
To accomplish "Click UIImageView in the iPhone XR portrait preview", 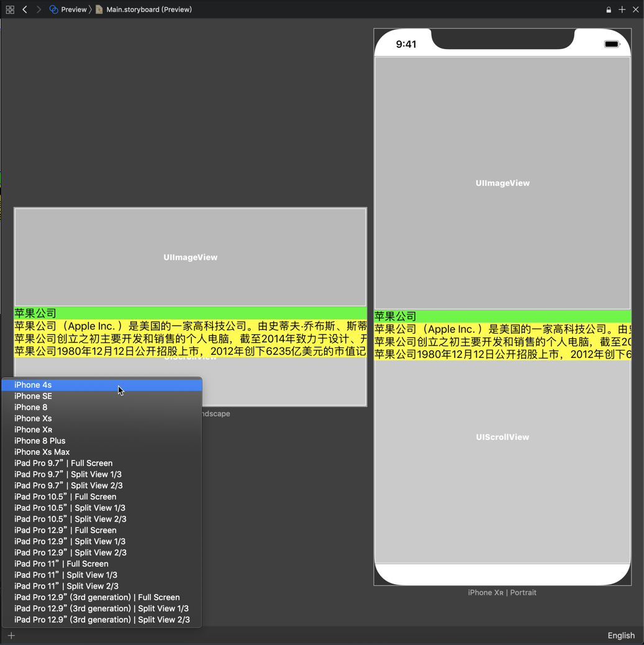I will tap(502, 183).
